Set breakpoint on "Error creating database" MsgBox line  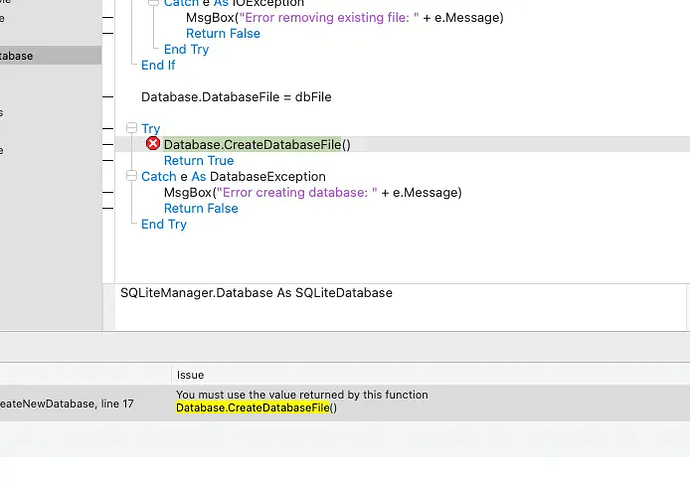click(x=108, y=193)
